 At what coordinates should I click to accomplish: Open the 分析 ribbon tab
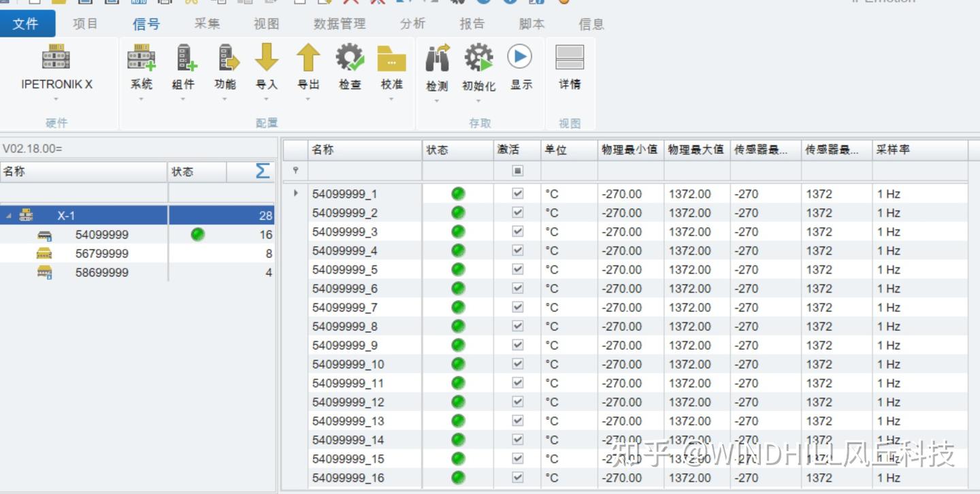(412, 24)
